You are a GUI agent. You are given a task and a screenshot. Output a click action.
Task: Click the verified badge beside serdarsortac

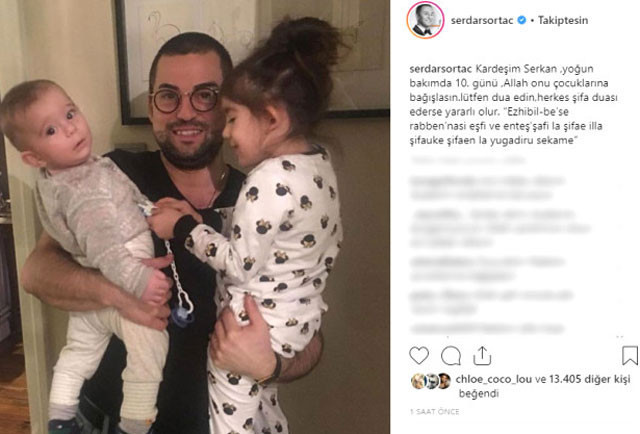click(x=522, y=20)
